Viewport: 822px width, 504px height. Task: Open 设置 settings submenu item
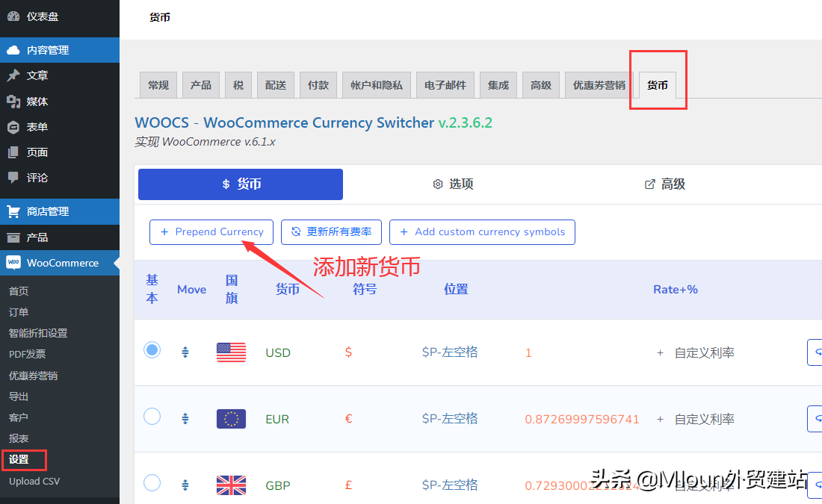coord(19,459)
